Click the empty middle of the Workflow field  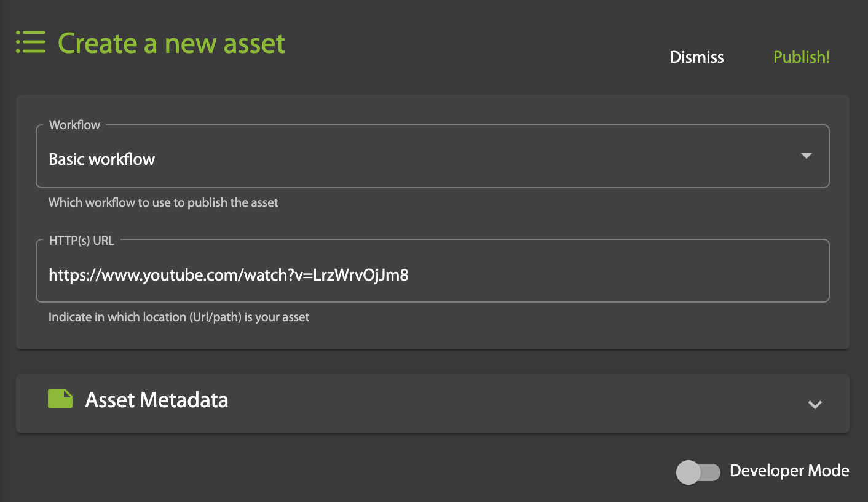[430, 159]
